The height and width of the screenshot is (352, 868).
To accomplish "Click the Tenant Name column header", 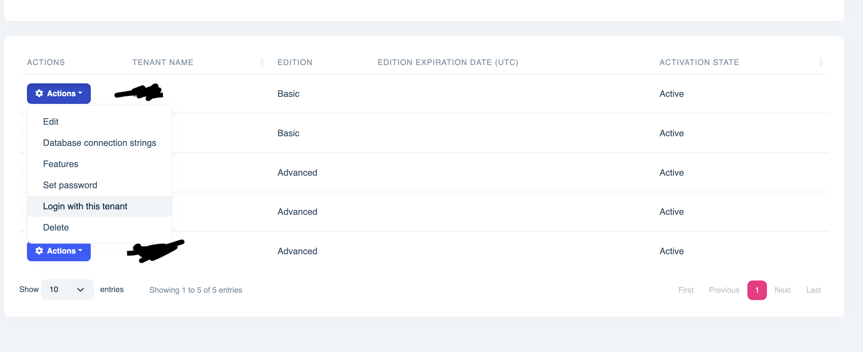I will click(x=163, y=62).
